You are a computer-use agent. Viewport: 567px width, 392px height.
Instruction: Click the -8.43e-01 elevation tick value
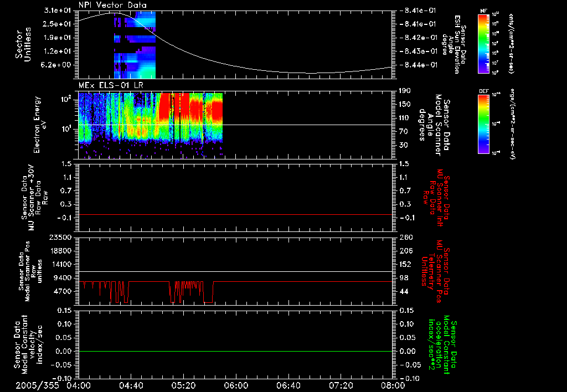tap(419, 51)
